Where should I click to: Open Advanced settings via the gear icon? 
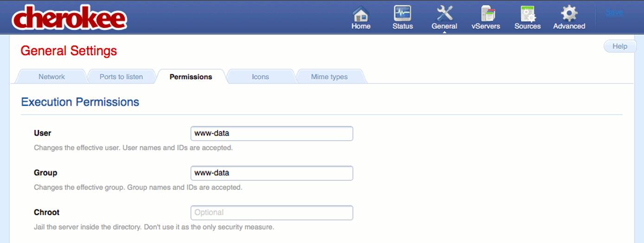569,14
